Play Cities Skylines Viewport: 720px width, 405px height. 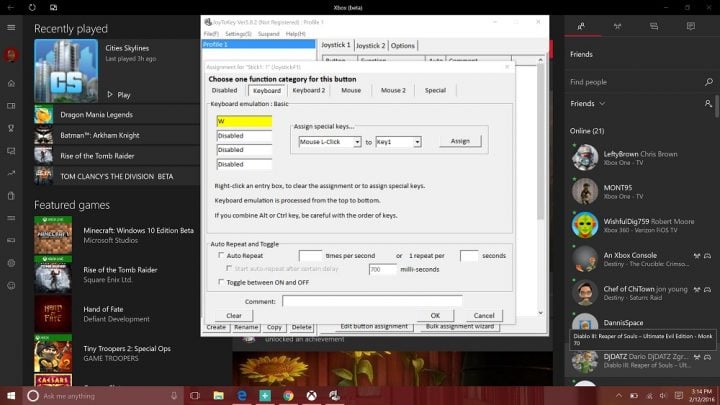click(x=119, y=95)
